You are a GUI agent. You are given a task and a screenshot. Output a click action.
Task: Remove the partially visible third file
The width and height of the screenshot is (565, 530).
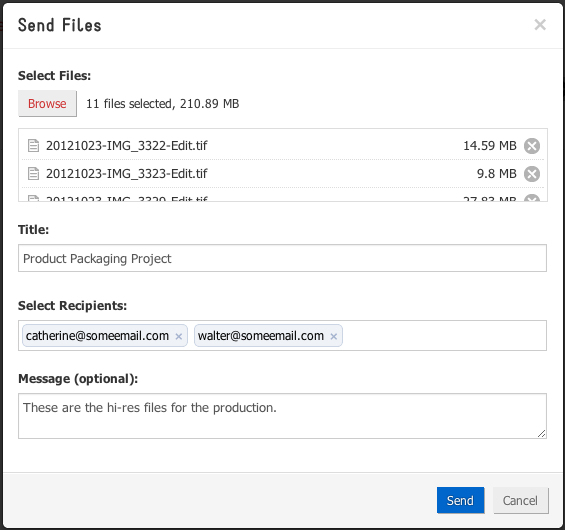532,198
